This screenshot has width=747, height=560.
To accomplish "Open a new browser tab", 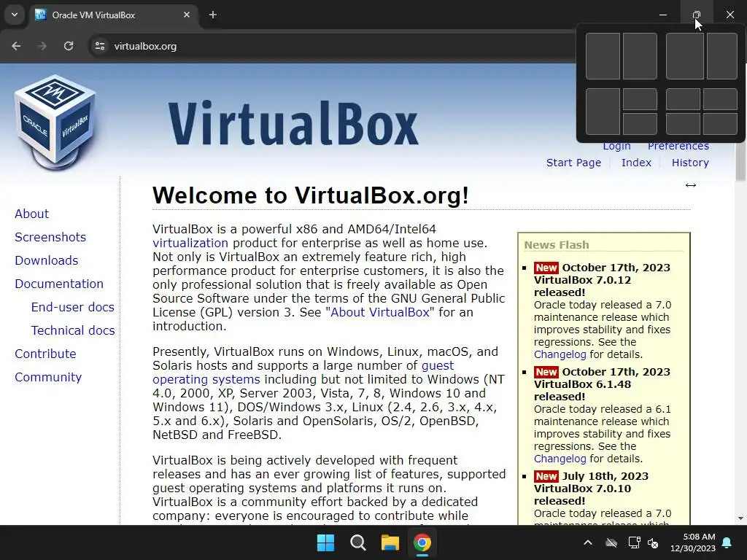I will coord(213,15).
